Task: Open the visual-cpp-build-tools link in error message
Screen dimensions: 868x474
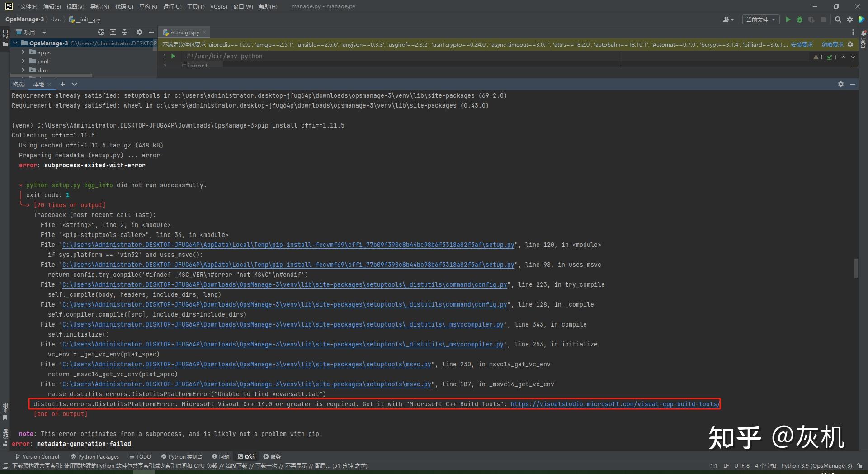Action: coord(614,404)
